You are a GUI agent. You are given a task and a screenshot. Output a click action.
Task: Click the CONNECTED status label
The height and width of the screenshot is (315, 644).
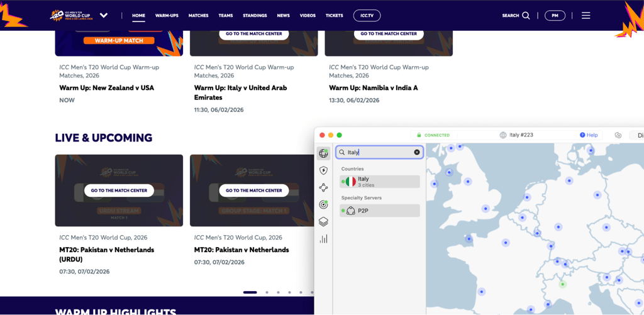[437, 135]
